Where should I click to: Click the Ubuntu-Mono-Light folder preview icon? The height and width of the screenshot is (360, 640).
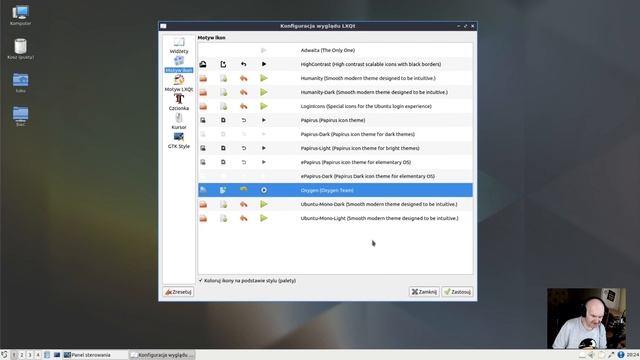click(x=203, y=218)
